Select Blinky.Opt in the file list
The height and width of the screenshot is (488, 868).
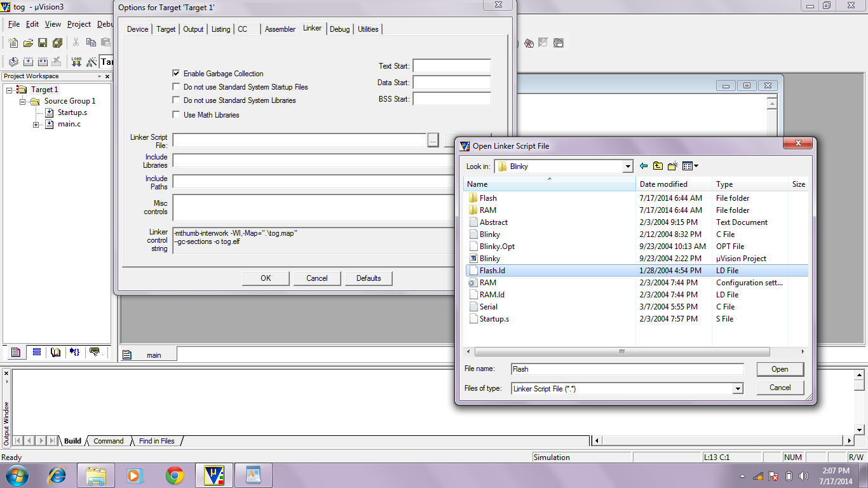click(497, 247)
